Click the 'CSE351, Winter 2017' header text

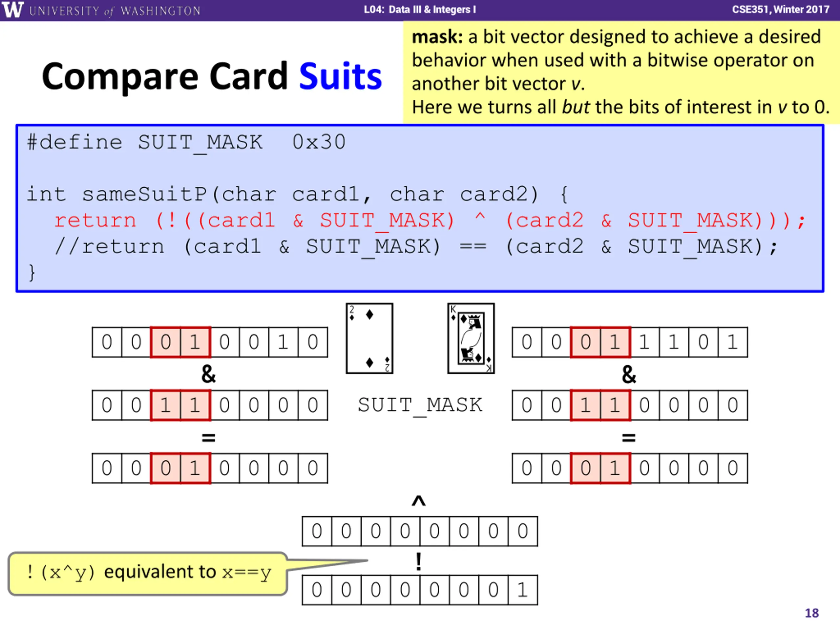point(781,10)
